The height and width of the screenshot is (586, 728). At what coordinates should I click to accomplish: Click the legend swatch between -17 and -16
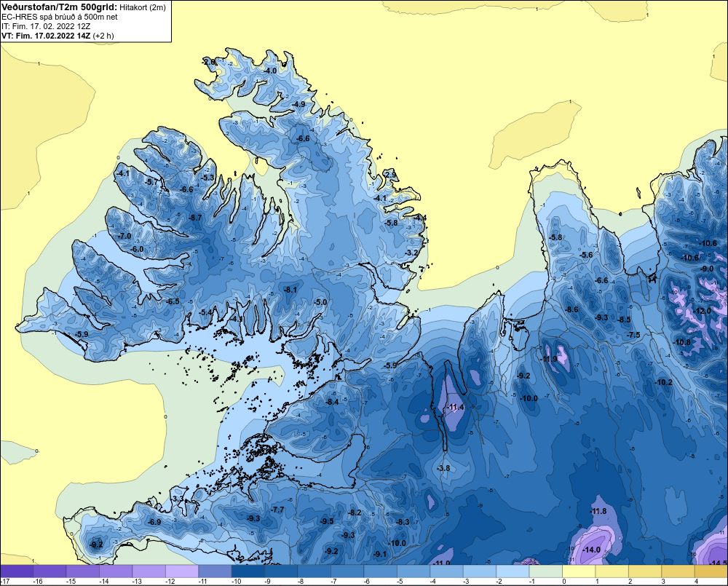17,571
